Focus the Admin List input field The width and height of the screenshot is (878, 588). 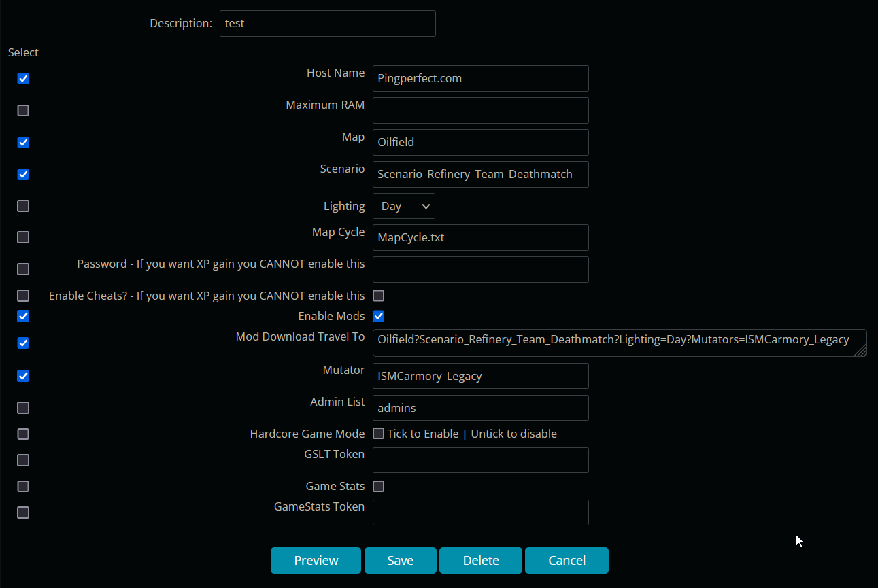tap(480, 408)
